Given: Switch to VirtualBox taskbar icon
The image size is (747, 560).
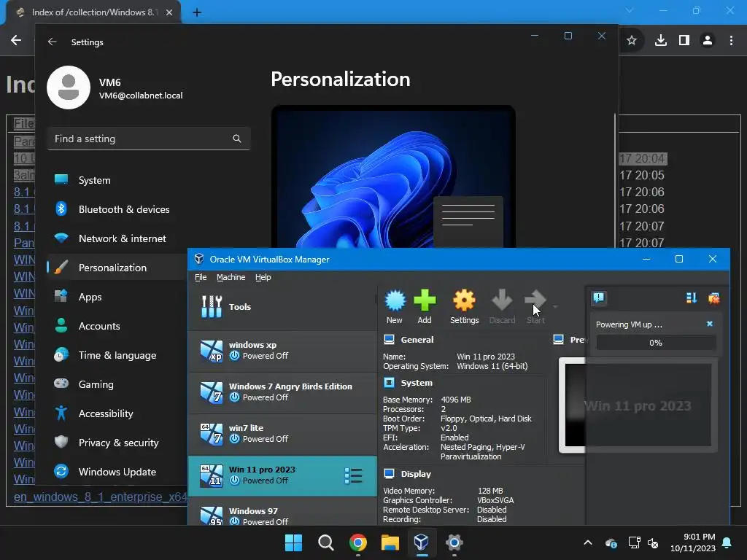Looking at the screenshot, I should [422, 542].
